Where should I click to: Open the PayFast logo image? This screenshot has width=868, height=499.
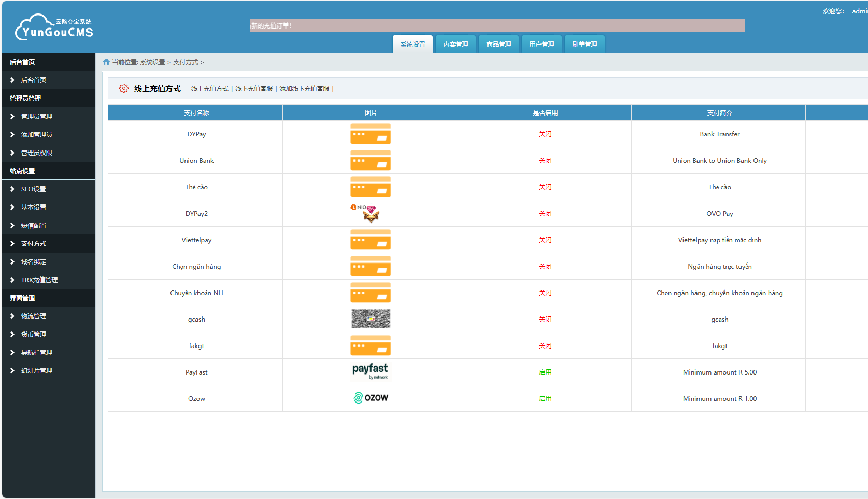[371, 372]
